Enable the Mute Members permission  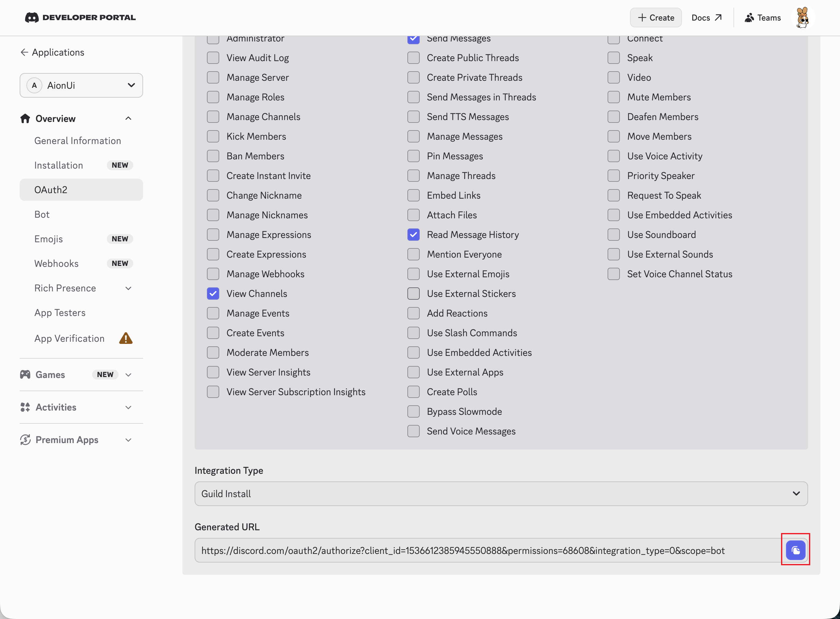(614, 97)
